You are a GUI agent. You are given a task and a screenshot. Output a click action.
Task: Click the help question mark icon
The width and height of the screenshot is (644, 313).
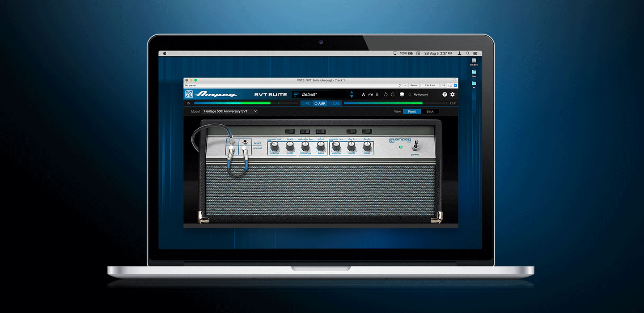coord(445,94)
